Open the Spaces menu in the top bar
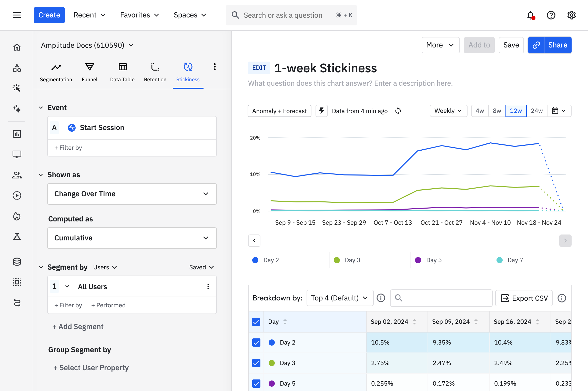The width and height of the screenshot is (588, 391). [x=190, y=15]
